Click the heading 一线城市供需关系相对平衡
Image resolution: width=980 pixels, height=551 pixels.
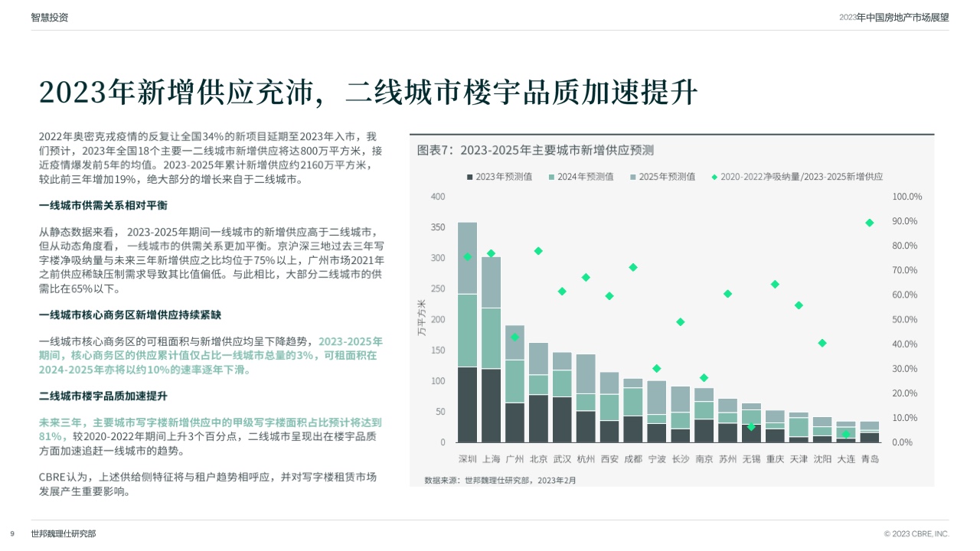coord(103,206)
